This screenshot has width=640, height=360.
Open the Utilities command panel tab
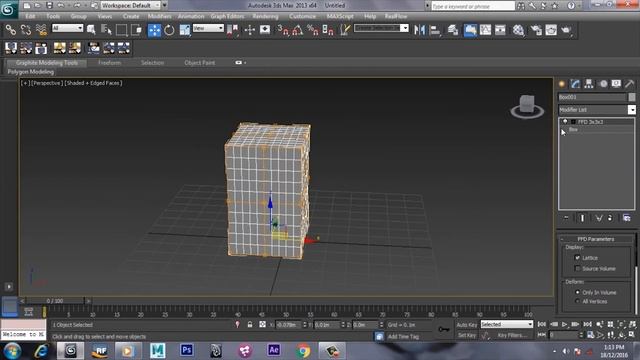tap(629, 84)
